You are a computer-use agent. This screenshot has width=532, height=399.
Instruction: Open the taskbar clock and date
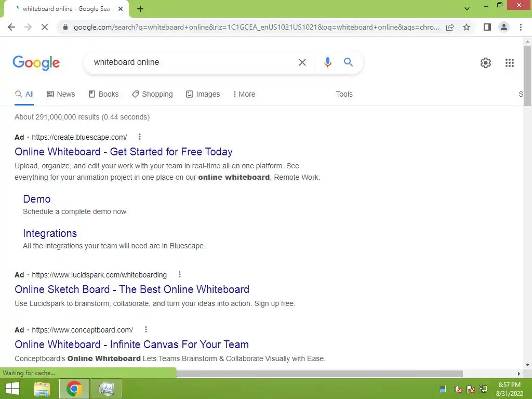point(510,389)
